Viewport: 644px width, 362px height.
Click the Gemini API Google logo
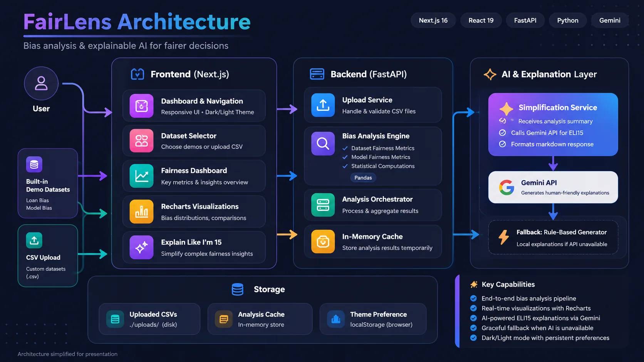tap(506, 187)
